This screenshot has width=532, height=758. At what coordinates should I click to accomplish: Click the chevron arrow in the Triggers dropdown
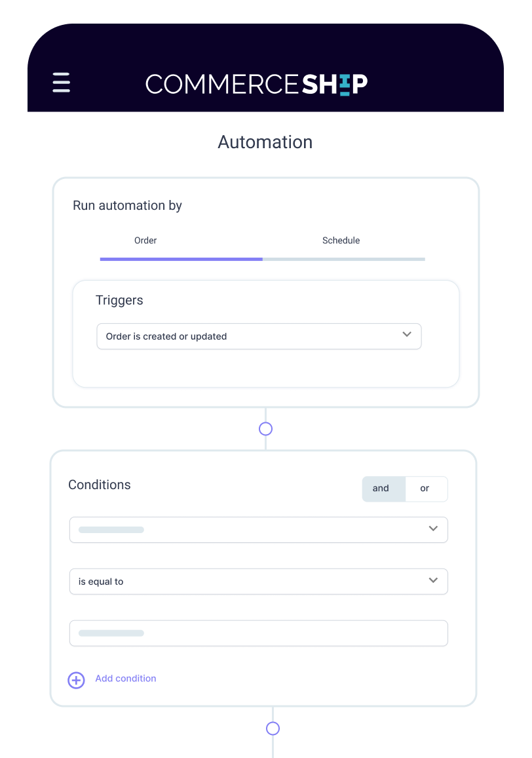coord(407,334)
